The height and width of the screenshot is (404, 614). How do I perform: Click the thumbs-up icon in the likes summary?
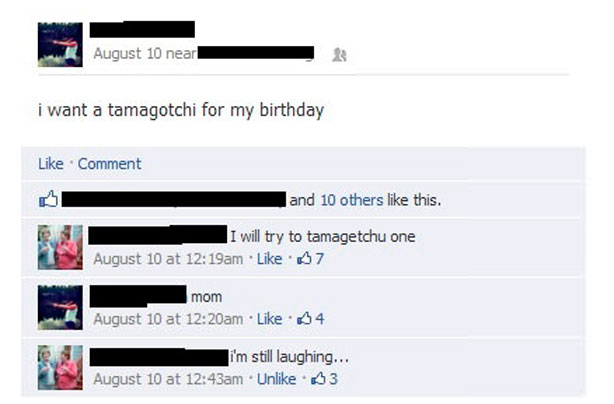coord(49,199)
